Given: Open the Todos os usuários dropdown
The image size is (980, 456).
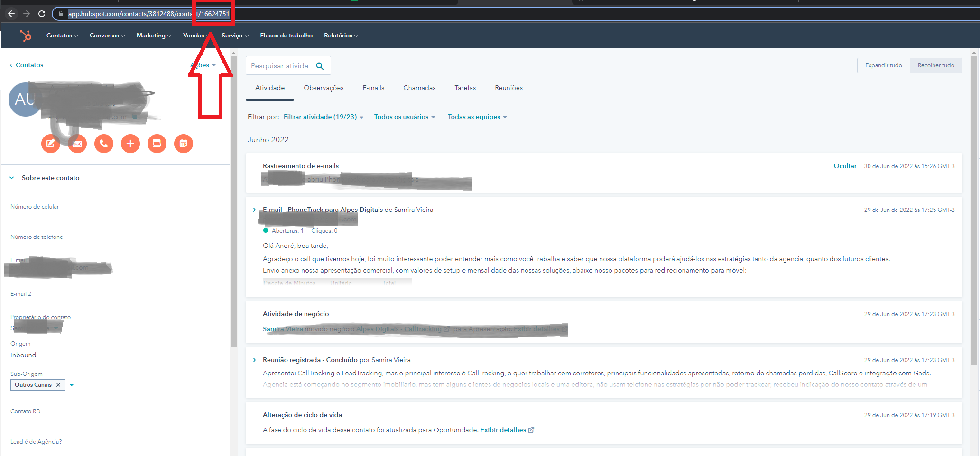Looking at the screenshot, I should tap(404, 117).
